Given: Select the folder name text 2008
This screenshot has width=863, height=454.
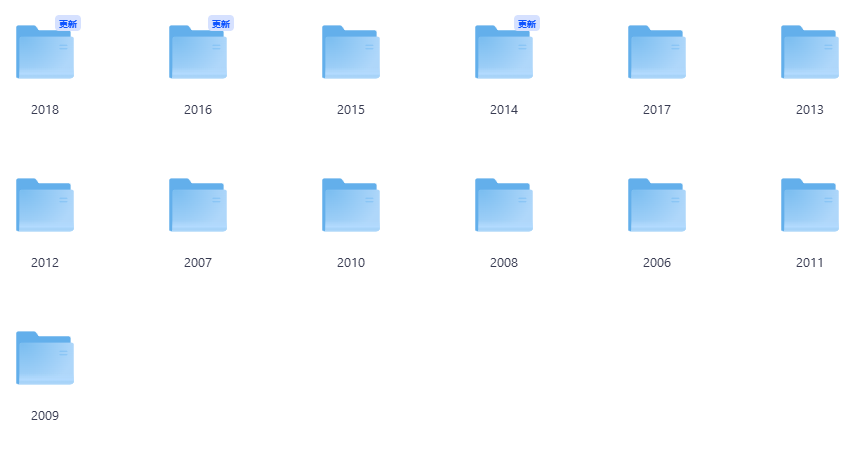Looking at the screenshot, I should (504, 262).
